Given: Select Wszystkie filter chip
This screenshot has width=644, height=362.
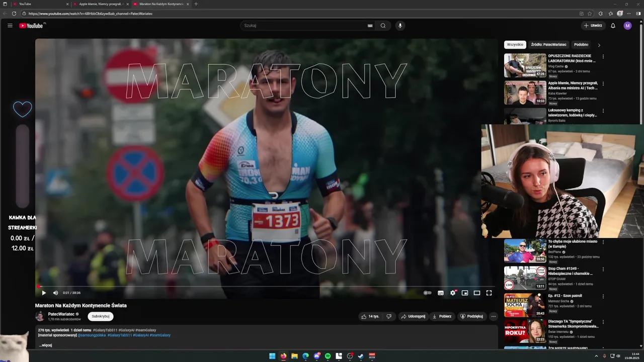Looking at the screenshot, I should (x=515, y=45).
